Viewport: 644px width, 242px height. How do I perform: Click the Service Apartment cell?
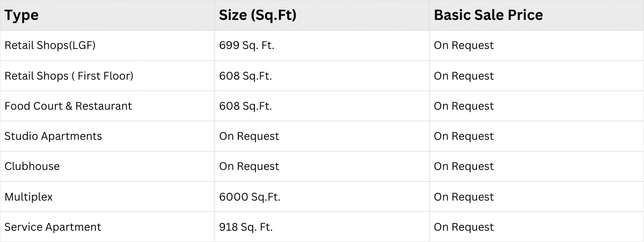coord(53,227)
